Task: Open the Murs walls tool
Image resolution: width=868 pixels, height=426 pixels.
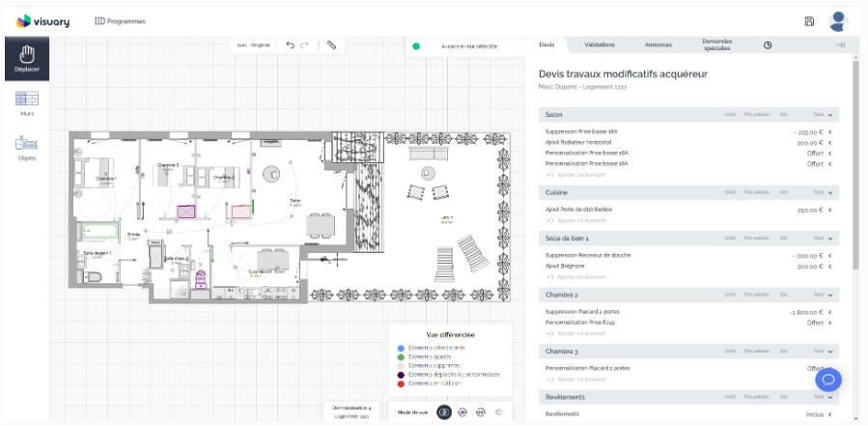Action: click(x=27, y=102)
